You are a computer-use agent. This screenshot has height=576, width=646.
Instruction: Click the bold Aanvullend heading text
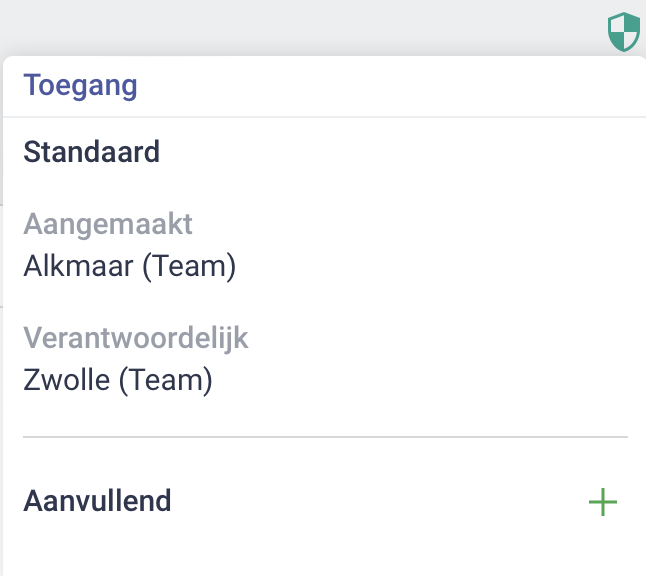(x=97, y=501)
